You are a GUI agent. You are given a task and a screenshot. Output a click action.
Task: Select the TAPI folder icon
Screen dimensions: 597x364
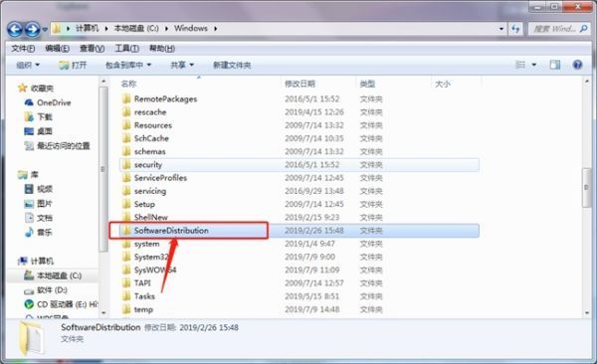[x=126, y=282]
